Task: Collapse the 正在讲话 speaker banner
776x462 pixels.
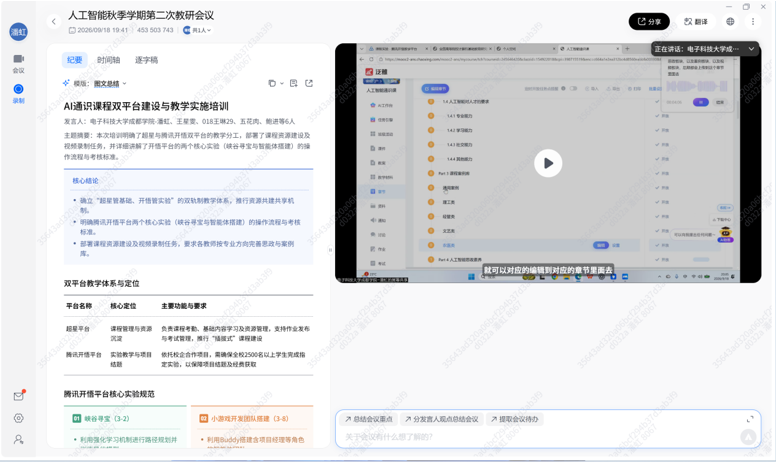Action: click(x=751, y=48)
